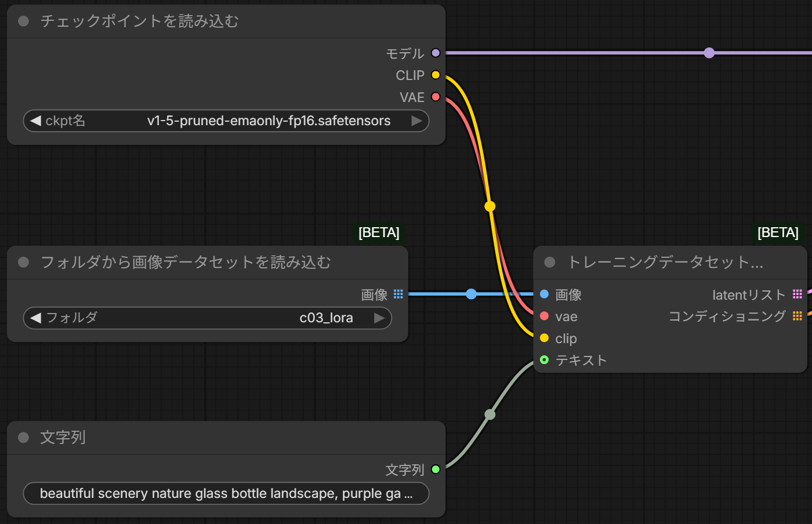Open the v1-5-pruned-emaonly-fp16.safetensors checkpoint list
This screenshot has height=524, width=812.
click(x=226, y=121)
